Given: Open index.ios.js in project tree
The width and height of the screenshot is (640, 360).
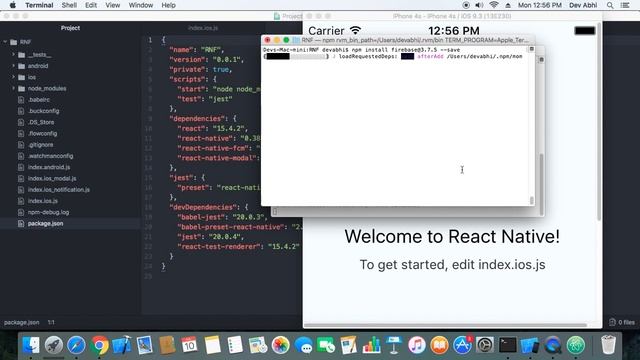Looking at the screenshot, I should click(x=42, y=201).
